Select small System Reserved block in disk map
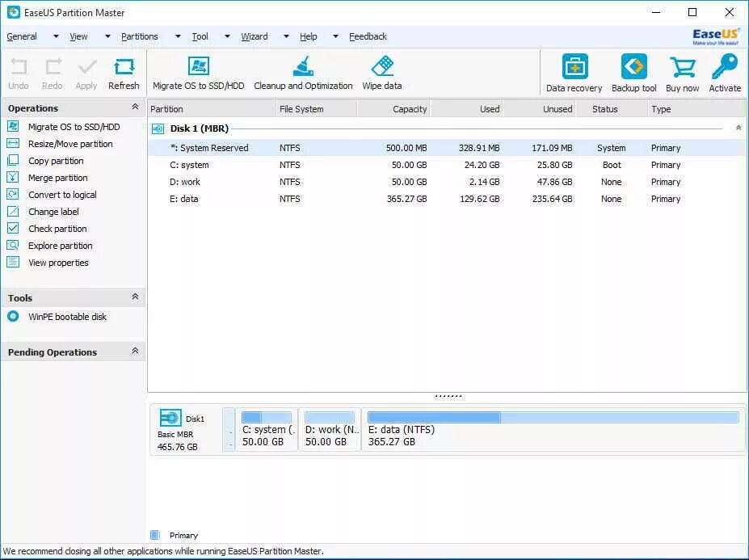749x560 pixels. point(229,430)
